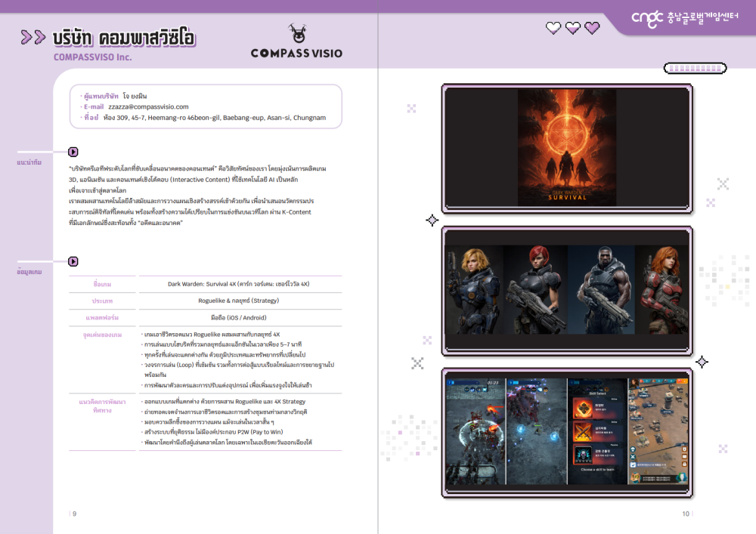
Task: Open the short red-haired soldier portrait
Action: 535,290
